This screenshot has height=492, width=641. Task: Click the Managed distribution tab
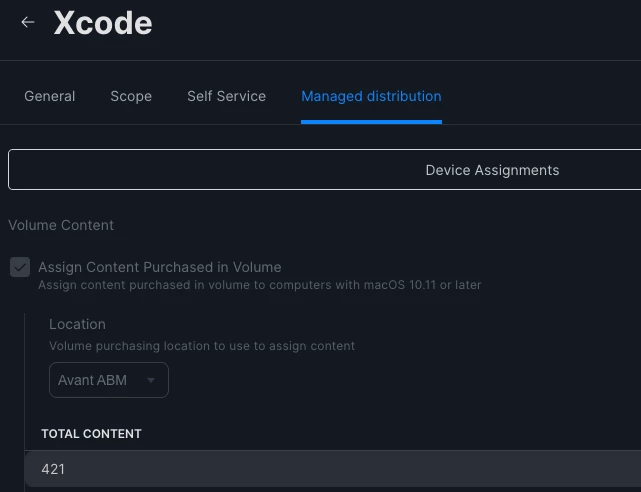371,96
